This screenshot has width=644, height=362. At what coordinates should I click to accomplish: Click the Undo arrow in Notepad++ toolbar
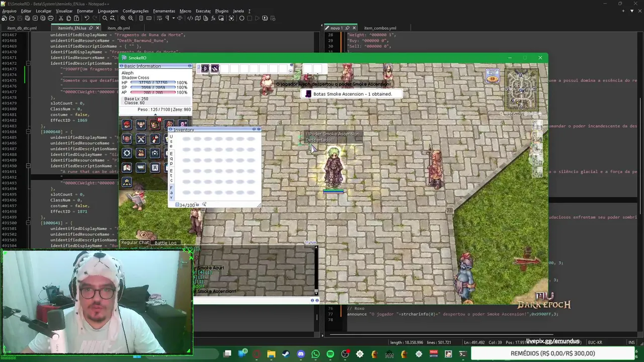pyautogui.click(x=87, y=18)
